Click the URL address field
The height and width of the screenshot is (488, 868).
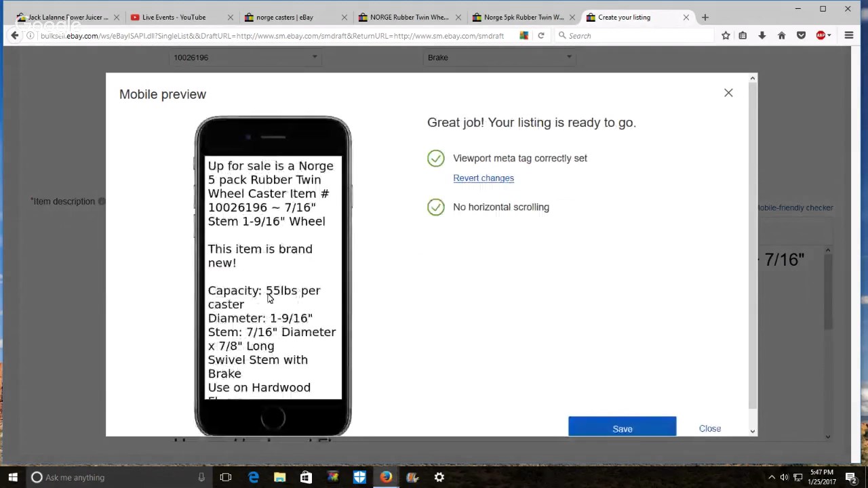click(271, 35)
